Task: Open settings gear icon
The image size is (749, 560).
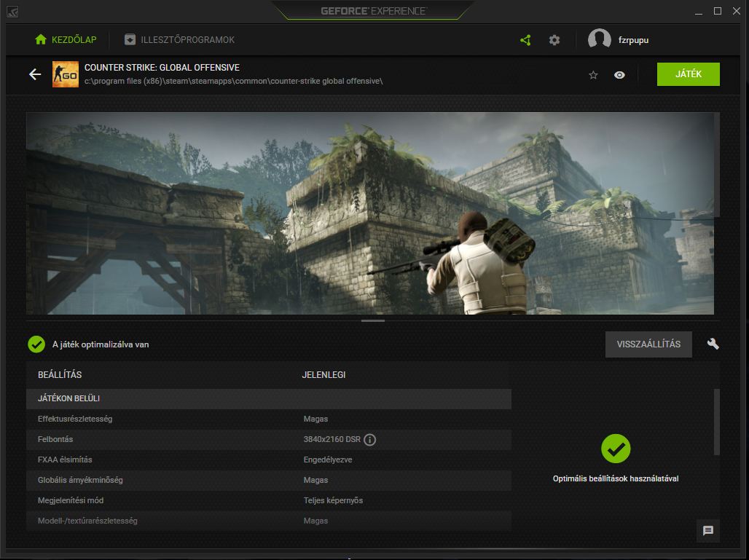Action: [x=554, y=40]
